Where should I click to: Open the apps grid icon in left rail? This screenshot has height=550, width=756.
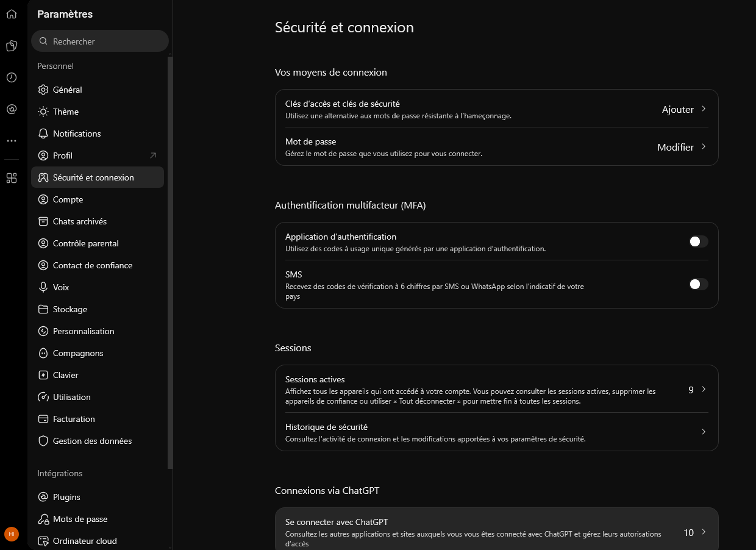11,178
